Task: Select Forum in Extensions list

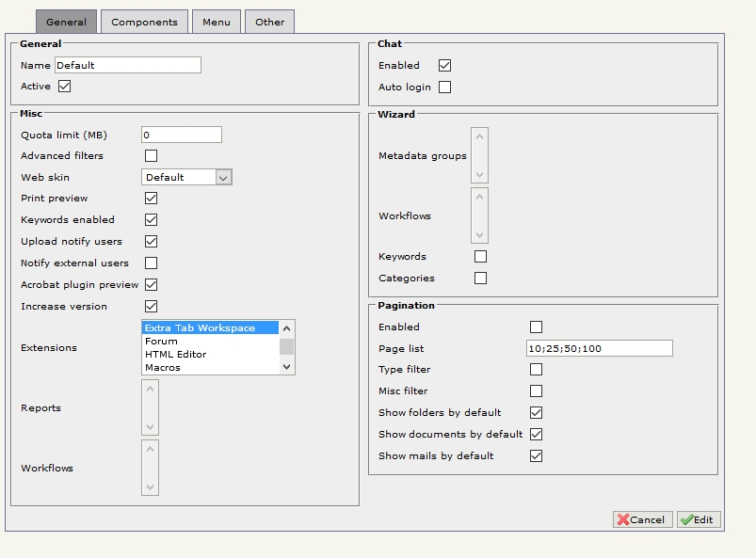Action: 161,342
